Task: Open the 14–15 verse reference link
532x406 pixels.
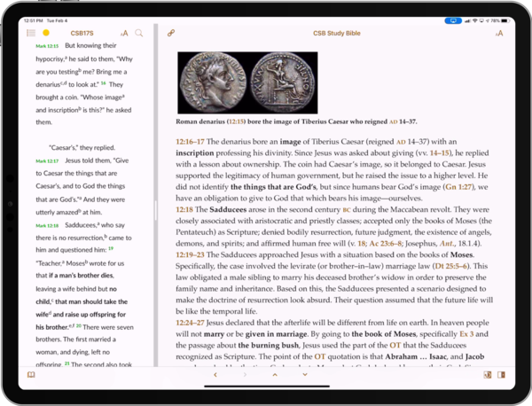Action: click(x=440, y=153)
